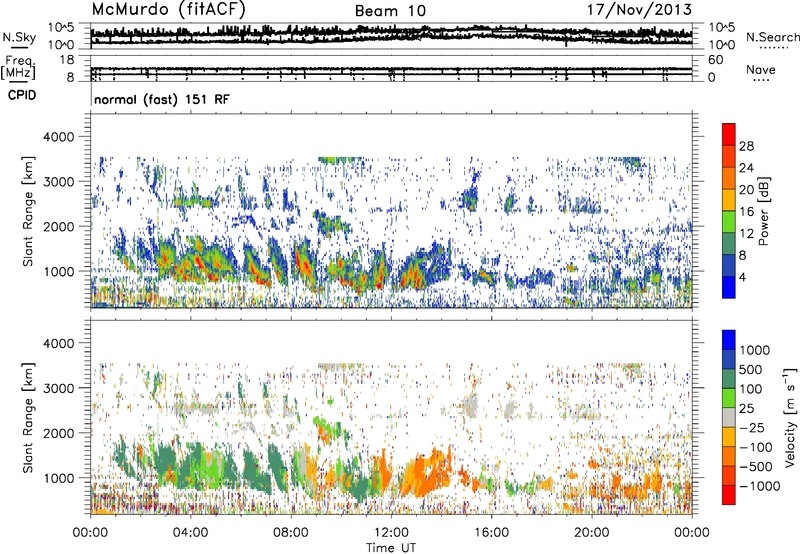Click the gray segment of Velocity colorbar
The height and width of the screenshot is (554, 800).
pyautogui.click(x=729, y=418)
